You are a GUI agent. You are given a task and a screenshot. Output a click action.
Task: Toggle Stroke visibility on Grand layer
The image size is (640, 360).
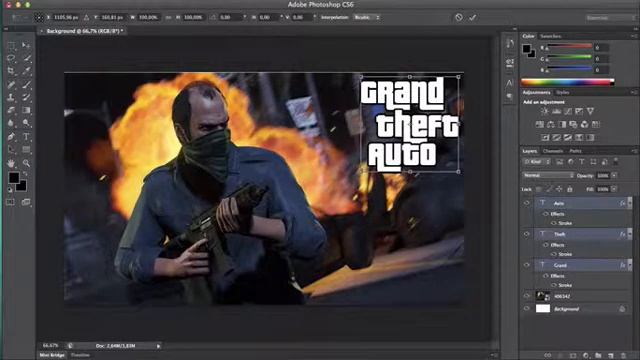pyautogui.click(x=553, y=285)
